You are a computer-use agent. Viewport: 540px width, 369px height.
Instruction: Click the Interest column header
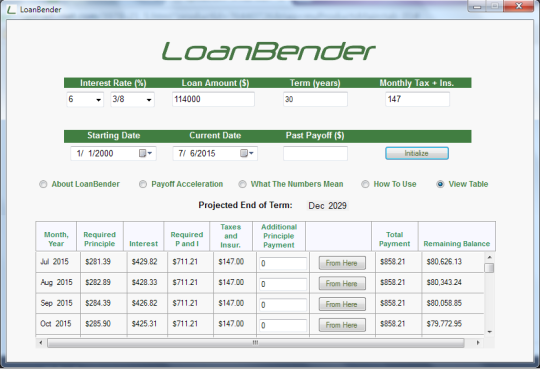tap(144, 236)
